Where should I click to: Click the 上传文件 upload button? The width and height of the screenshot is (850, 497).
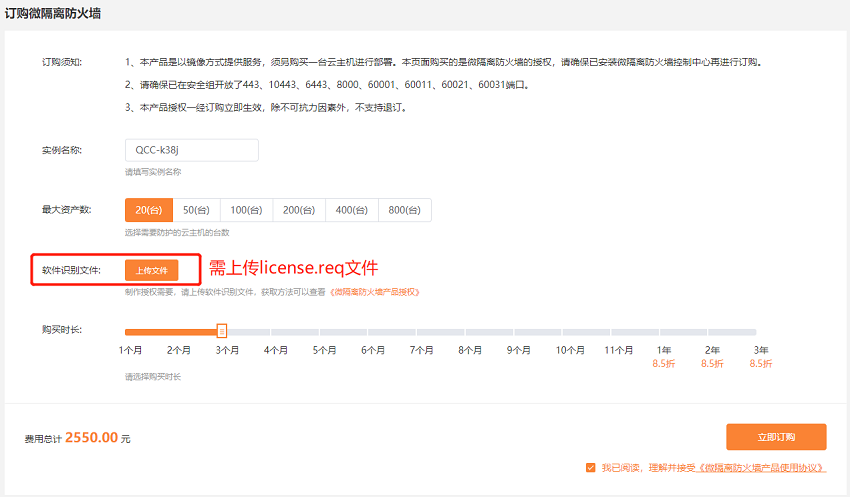152,270
